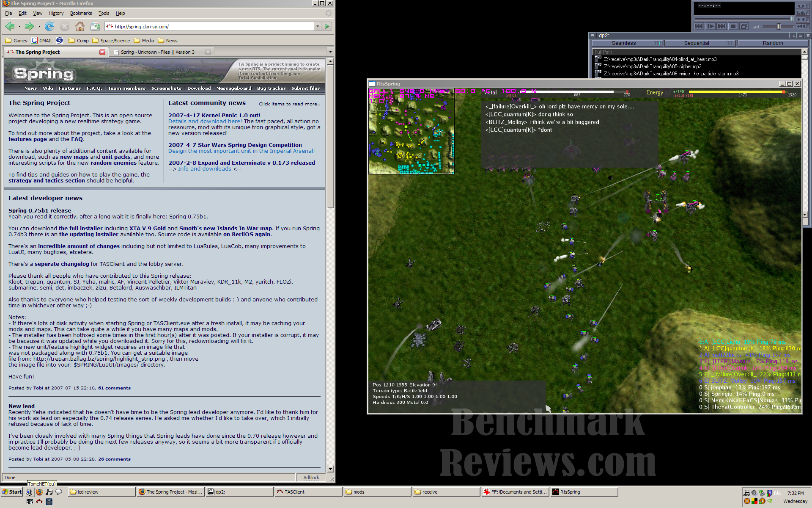Launch Firefox from the quick launch bar
This screenshot has width=812, height=508.
[x=39, y=492]
